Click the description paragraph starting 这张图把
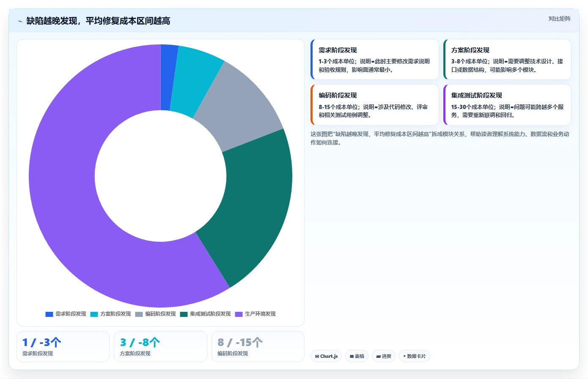Image resolution: width=588 pixels, height=379 pixels. click(x=440, y=138)
